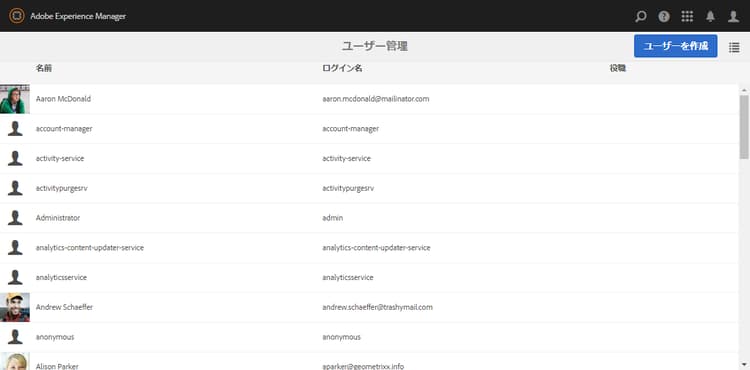Sort by the ログイン名 column header
Viewport: 750px width, 370px height.
(x=342, y=68)
